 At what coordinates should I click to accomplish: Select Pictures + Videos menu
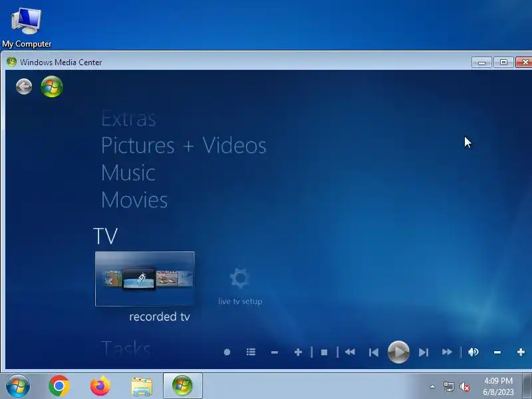point(184,146)
